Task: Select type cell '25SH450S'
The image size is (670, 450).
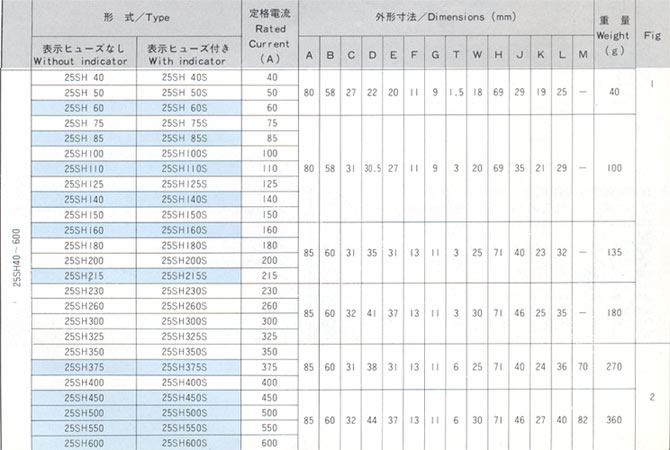Action: [189, 398]
